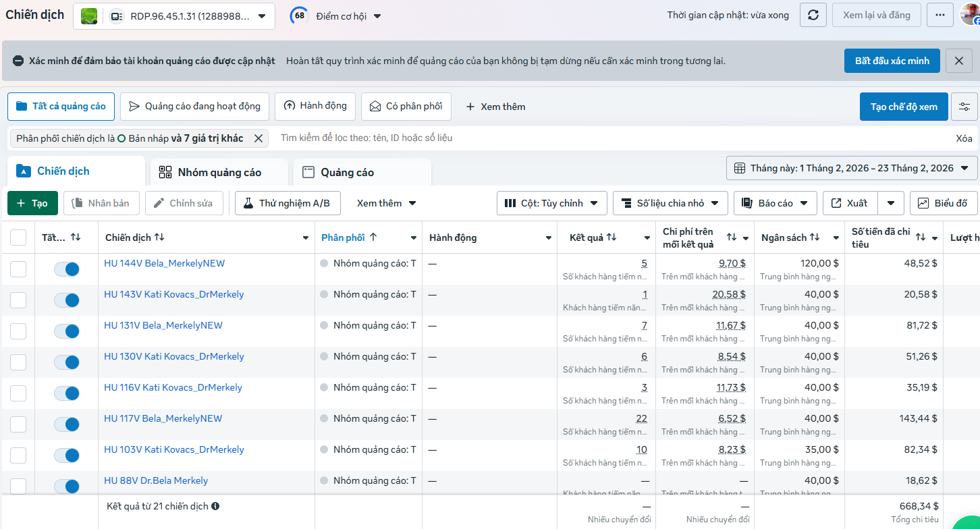The width and height of the screenshot is (980, 529).
Task: Toggle off HU 130V Kati Kovacs_DrMerkely campaign
Action: click(67, 362)
